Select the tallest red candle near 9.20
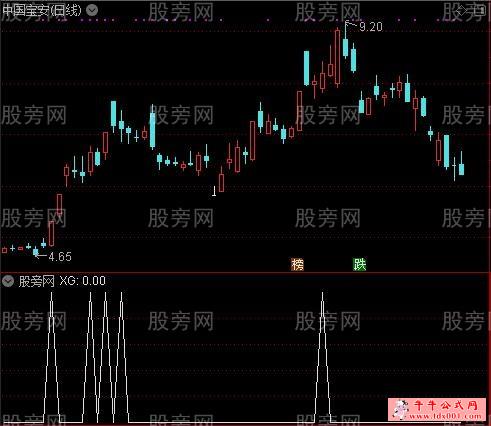The height and width of the screenshot is (426, 491). 337,57
